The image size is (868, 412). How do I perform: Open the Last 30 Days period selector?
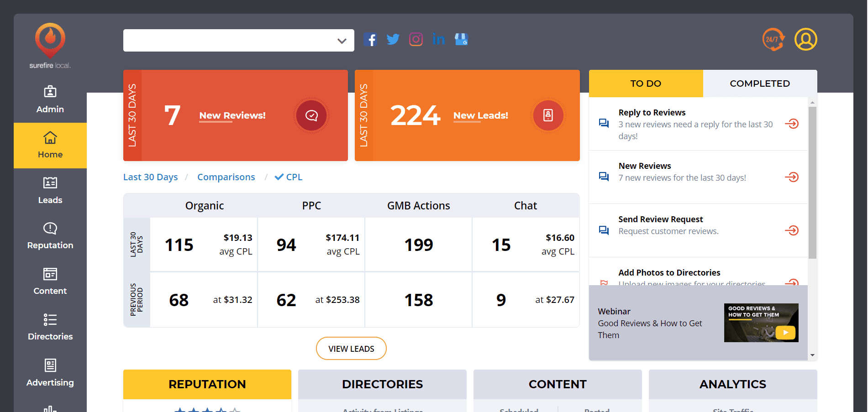(x=150, y=177)
